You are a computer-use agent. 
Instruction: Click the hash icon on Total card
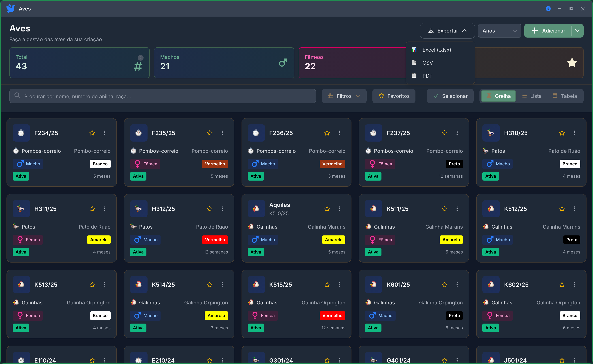tap(138, 66)
